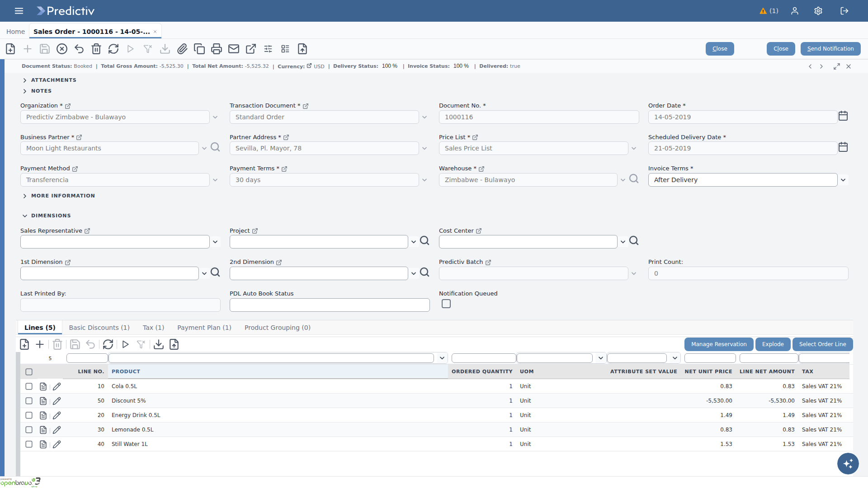Image resolution: width=868 pixels, height=488 pixels.
Task: Open Scheduled Delivery Date calendar picker
Action: (843, 147)
